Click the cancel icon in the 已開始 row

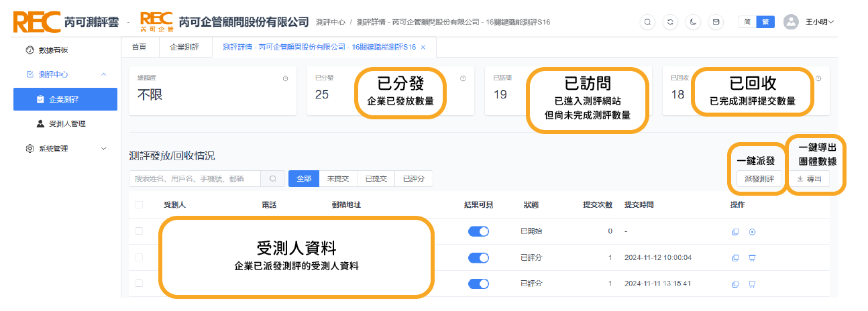(x=752, y=232)
